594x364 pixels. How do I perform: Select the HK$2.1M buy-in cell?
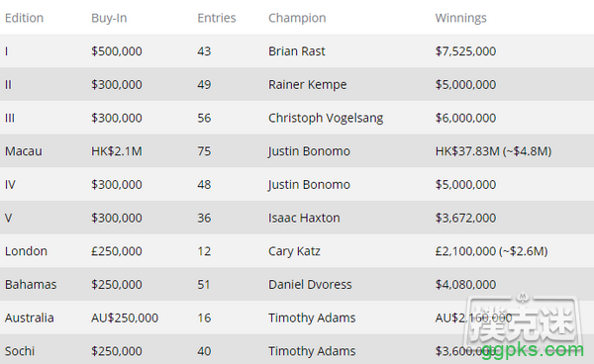tap(117, 151)
